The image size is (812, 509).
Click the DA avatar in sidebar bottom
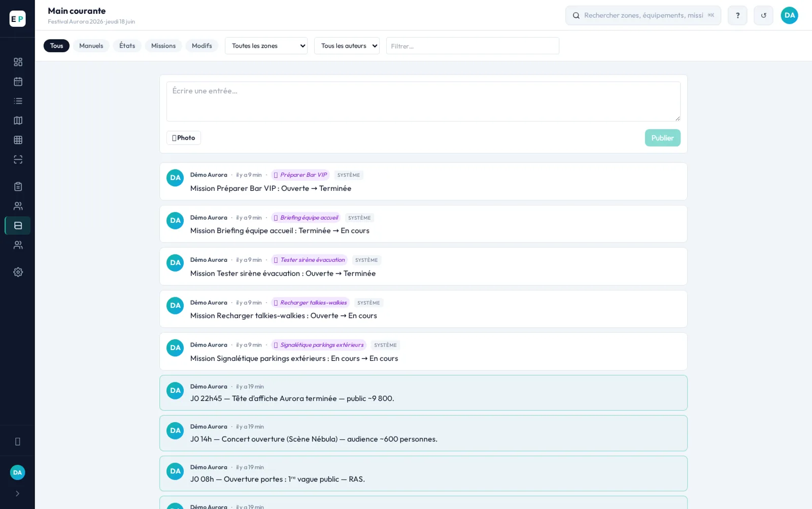[17, 472]
